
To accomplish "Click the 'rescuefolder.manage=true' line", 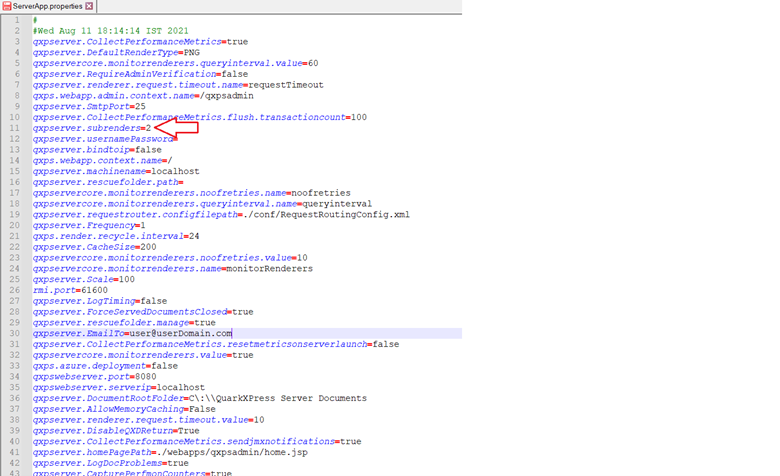I will (x=124, y=323).
